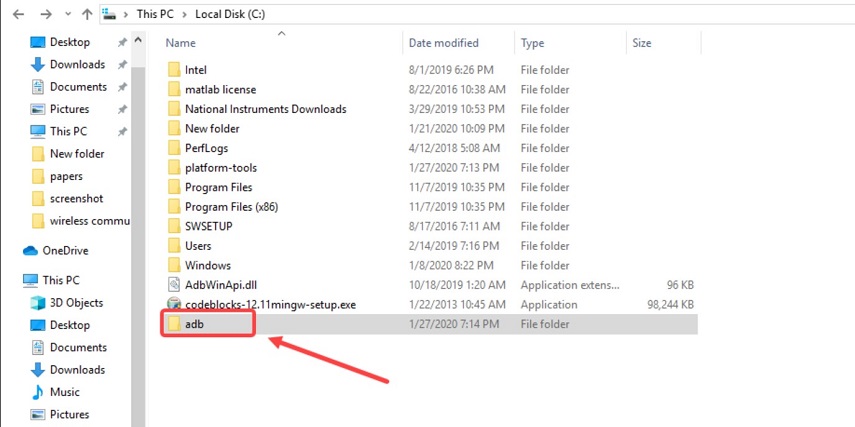This screenshot has width=855, height=427.
Task: Click the pinned Downloads arrow icon
Action: point(38,64)
